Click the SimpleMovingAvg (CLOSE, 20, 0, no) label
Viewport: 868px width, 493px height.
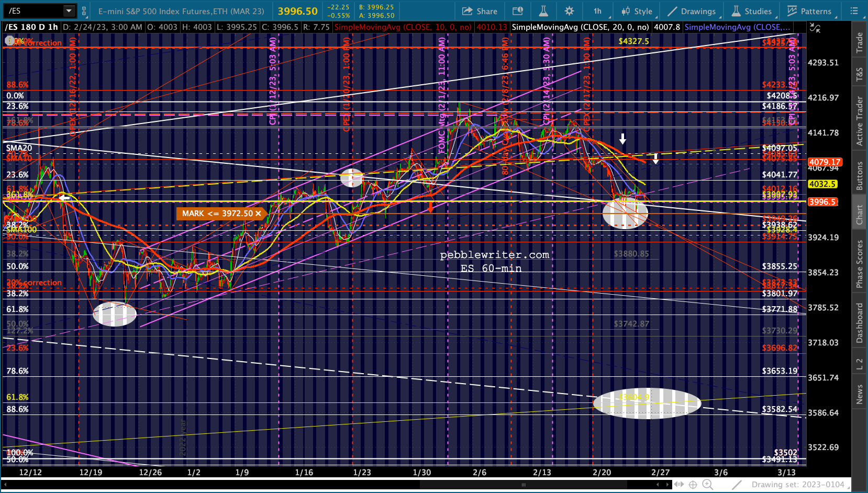click(580, 27)
